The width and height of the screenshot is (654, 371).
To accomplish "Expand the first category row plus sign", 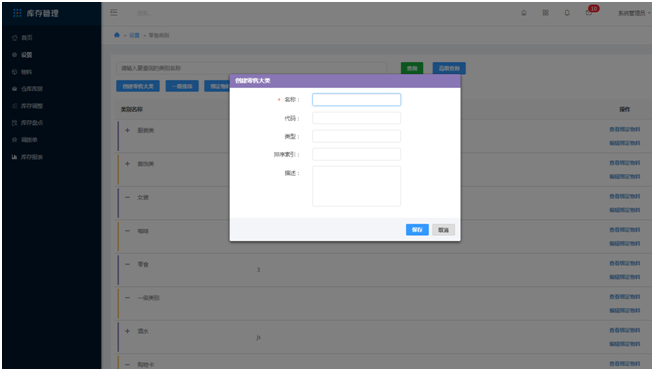I will click(127, 130).
